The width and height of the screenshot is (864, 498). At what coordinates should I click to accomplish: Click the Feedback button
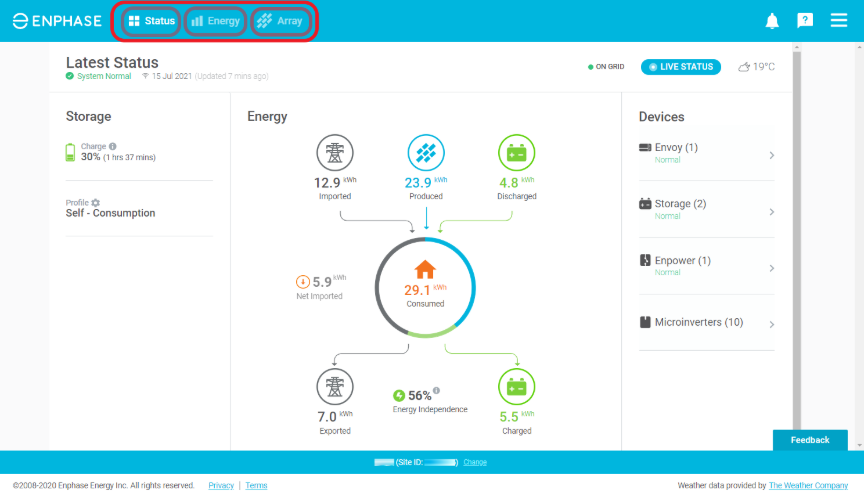pos(810,440)
